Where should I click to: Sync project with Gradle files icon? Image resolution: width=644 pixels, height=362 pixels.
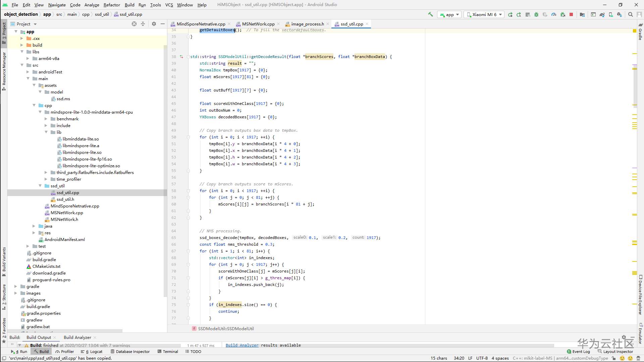click(x=602, y=14)
